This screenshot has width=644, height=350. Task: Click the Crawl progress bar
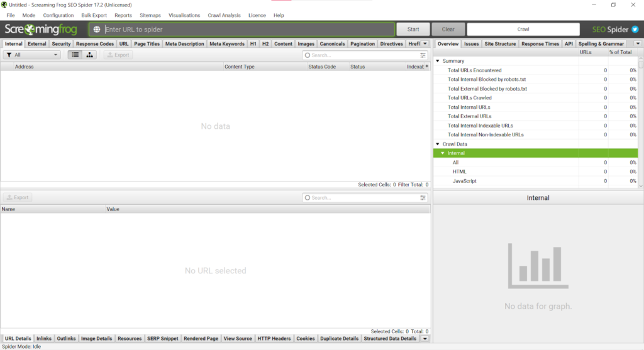coord(523,29)
